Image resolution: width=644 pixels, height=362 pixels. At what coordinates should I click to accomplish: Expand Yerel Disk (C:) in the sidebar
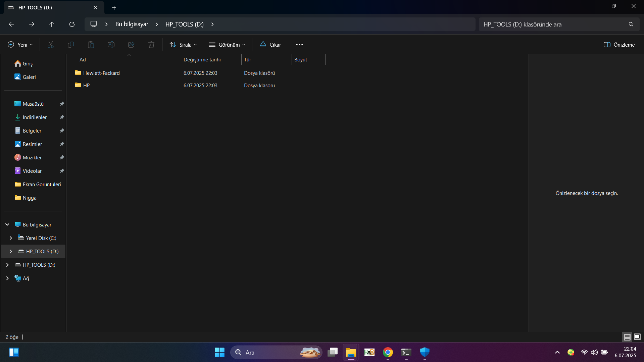click(10, 238)
